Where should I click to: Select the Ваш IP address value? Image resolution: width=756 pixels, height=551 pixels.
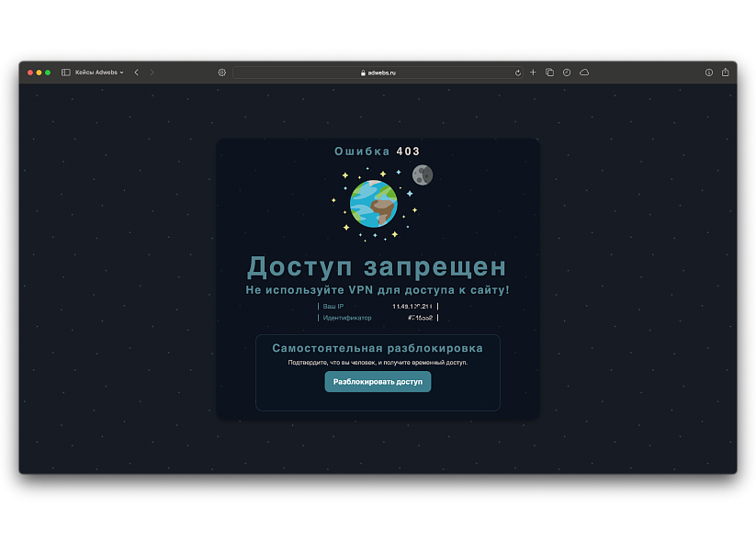click(x=412, y=306)
